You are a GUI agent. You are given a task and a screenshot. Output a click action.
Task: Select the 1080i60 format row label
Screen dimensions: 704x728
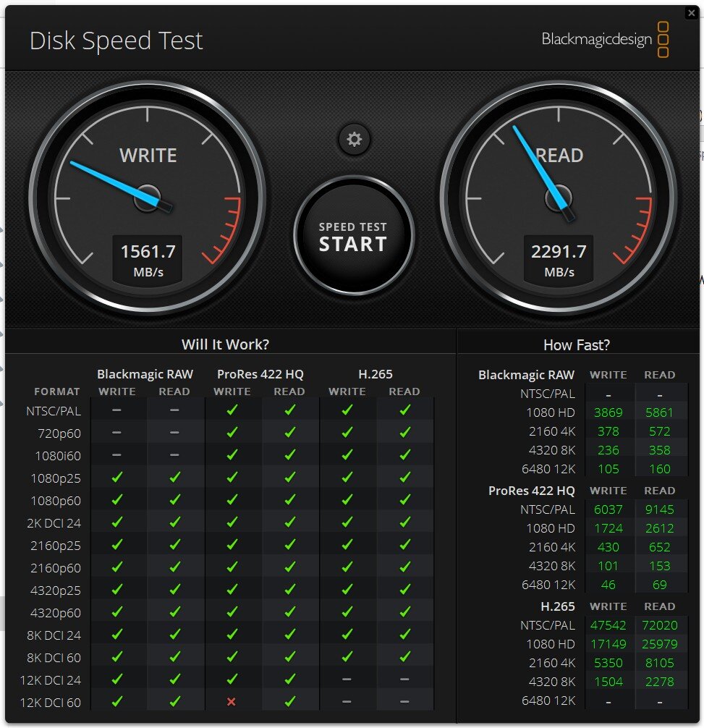pos(58,456)
